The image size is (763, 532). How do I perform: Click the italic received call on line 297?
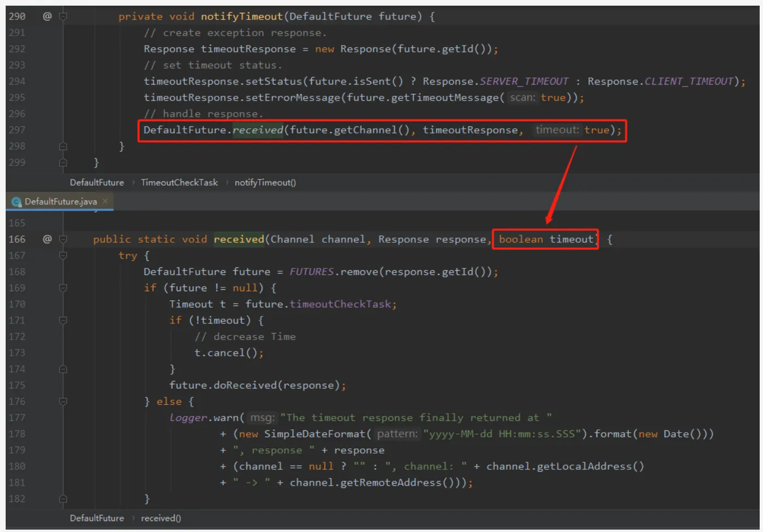coord(258,130)
